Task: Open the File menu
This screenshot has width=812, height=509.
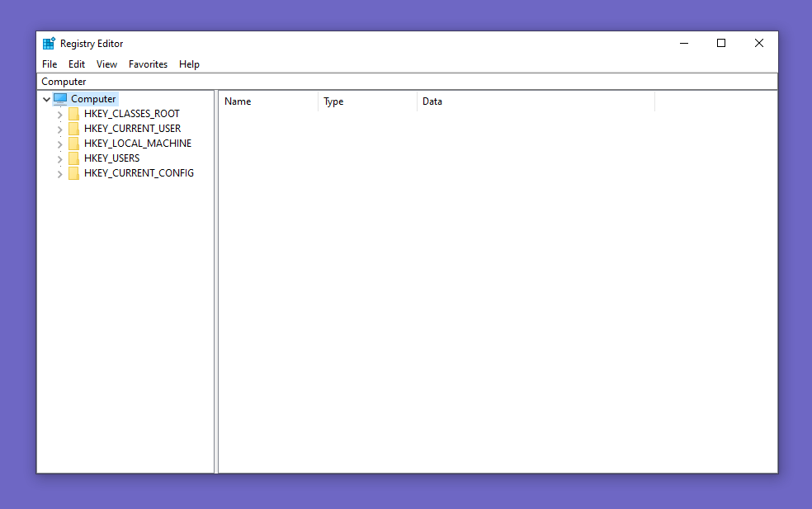Action: pos(50,64)
